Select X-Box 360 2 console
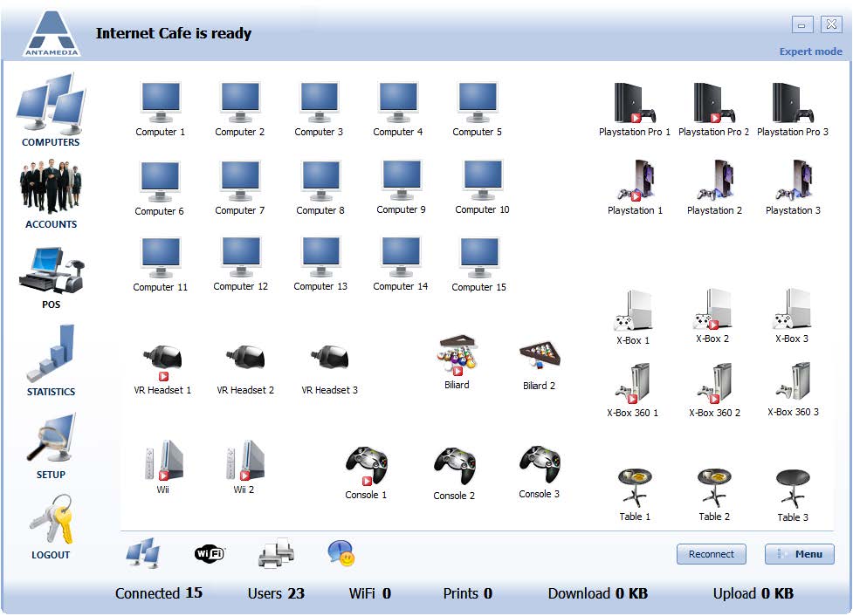853x616 pixels. tap(714, 390)
